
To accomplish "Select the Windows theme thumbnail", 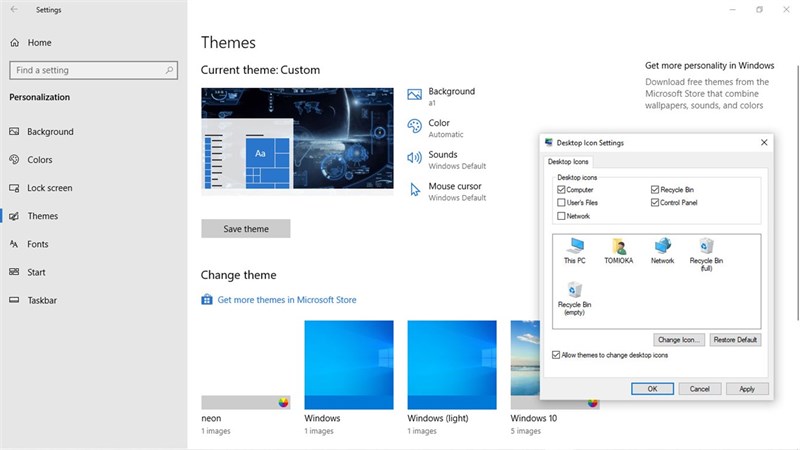I will click(x=349, y=365).
